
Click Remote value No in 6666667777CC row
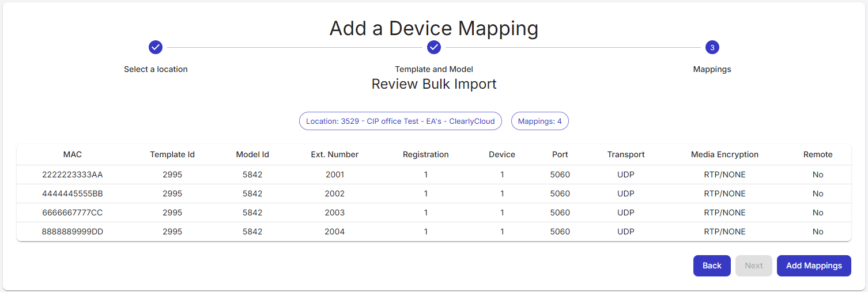pyautogui.click(x=818, y=213)
